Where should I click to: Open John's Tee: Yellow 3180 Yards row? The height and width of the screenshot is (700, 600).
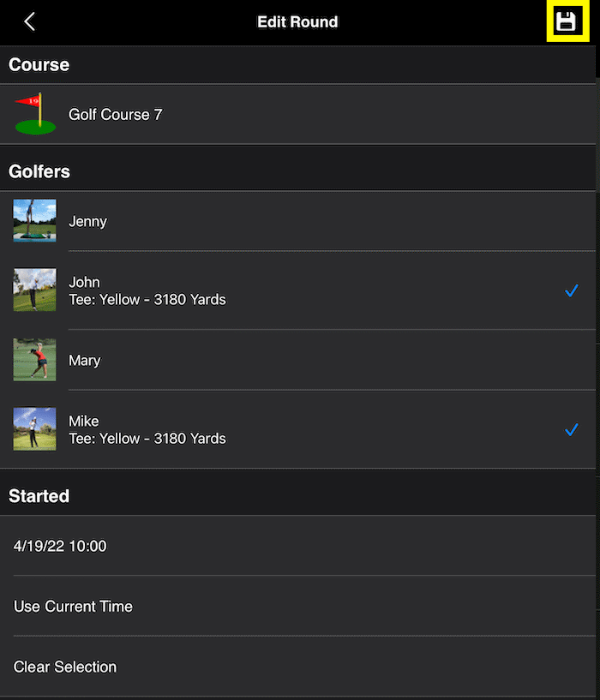coord(298,290)
